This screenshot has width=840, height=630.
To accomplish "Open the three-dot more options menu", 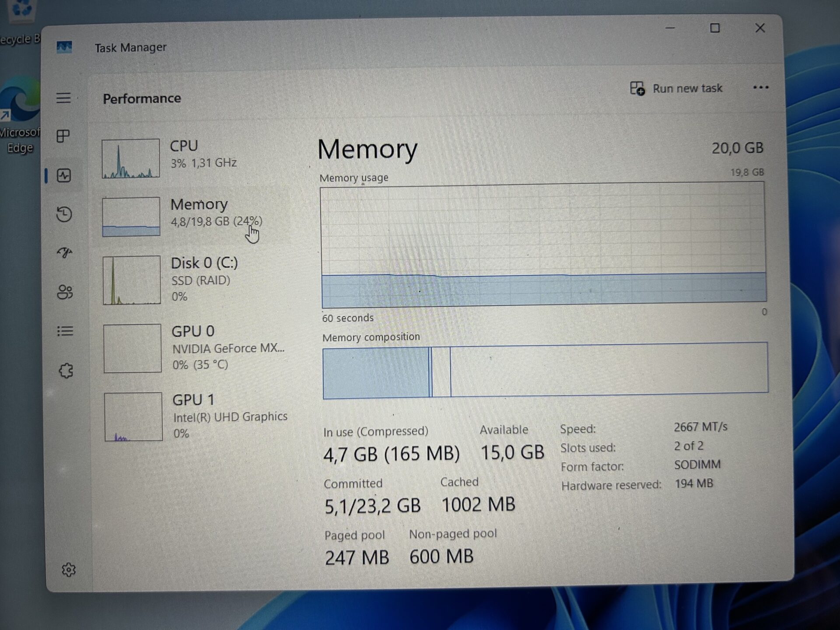I will pyautogui.click(x=760, y=87).
